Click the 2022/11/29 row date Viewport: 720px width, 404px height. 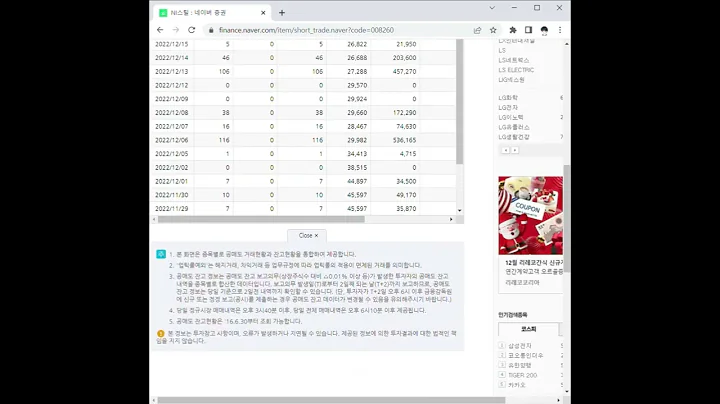point(172,208)
